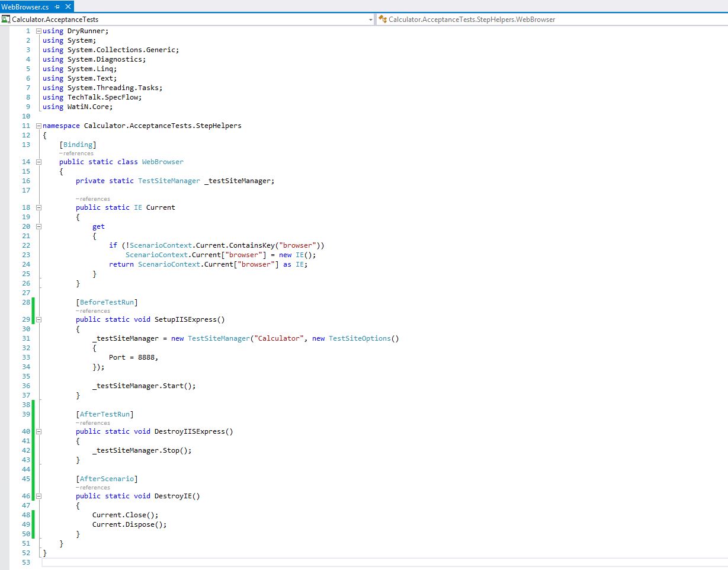Collapse the DestroyIISExpress method
The width and height of the screenshot is (728, 570).
(39, 431)
